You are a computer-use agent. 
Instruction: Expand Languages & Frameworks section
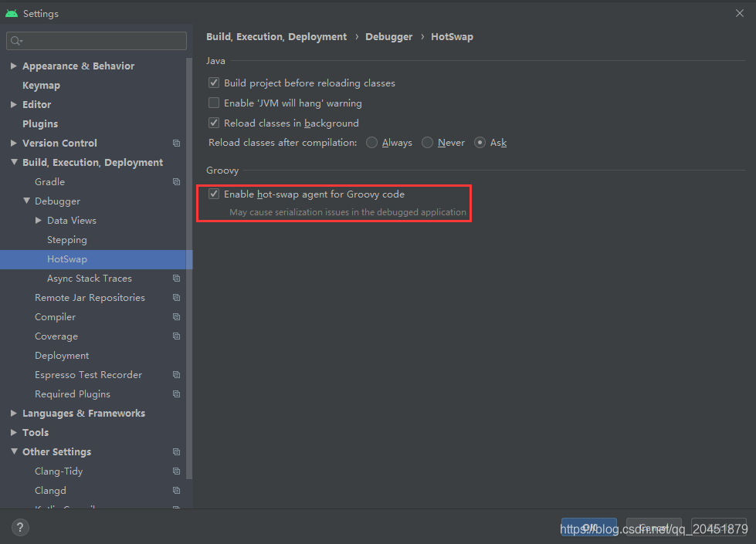(x=13, y=413)
